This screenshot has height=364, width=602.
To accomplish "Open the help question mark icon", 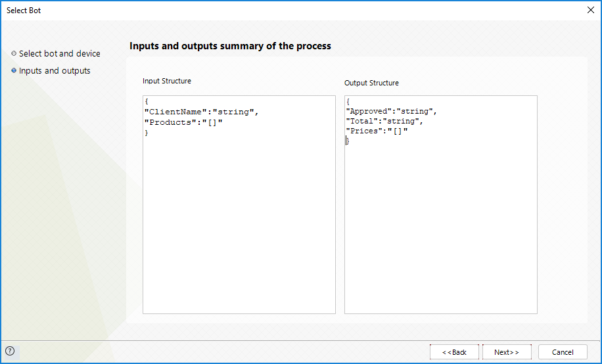I will coord(10,351).
